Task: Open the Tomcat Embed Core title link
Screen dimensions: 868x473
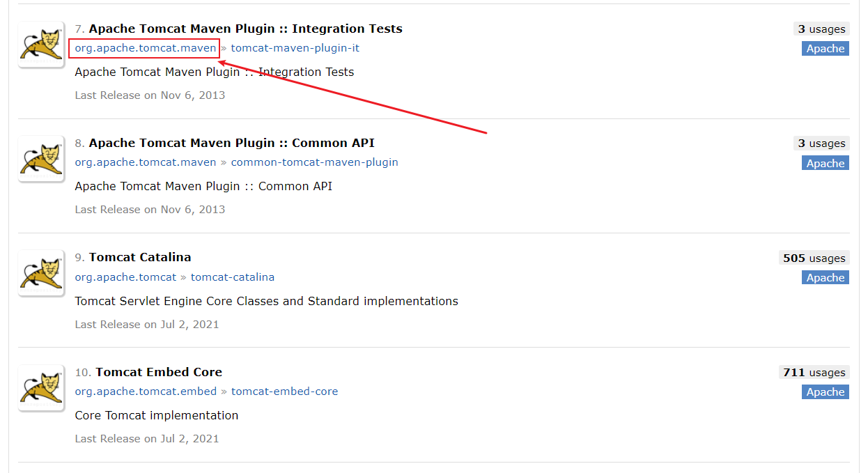Action: pyautogui.click(x=159, y=372)
